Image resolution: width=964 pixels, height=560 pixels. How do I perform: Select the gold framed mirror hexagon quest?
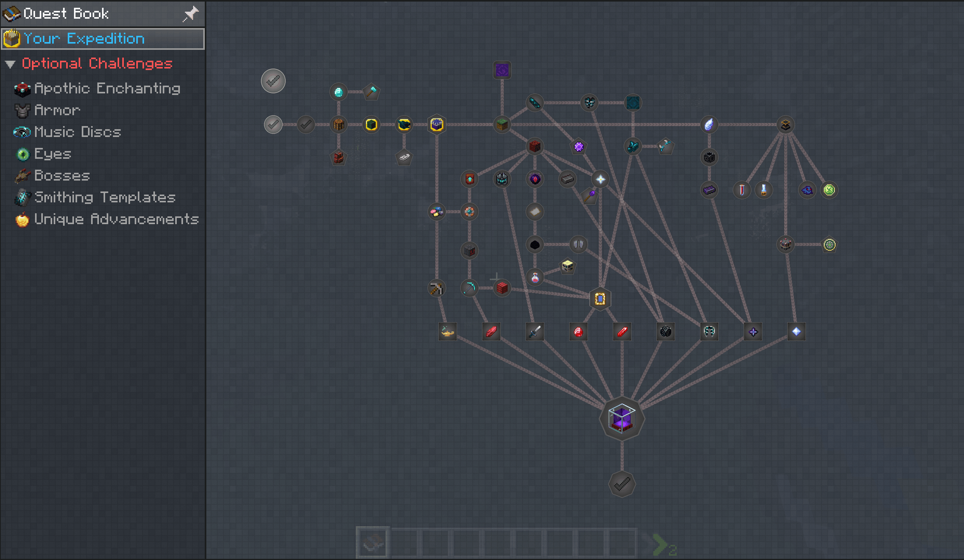coord(600,299)
